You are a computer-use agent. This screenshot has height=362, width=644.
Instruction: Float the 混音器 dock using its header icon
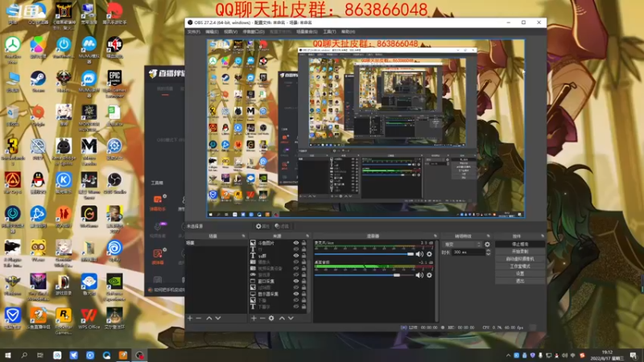click(x=436, y=236)
